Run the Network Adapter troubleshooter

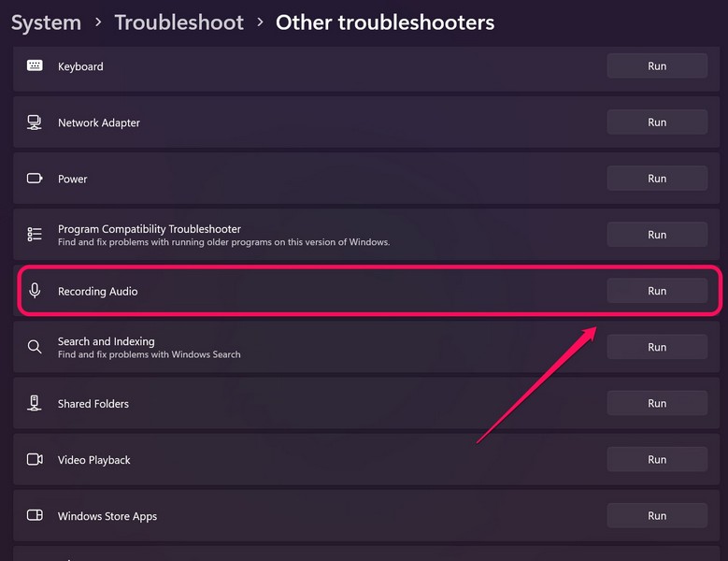657,122
